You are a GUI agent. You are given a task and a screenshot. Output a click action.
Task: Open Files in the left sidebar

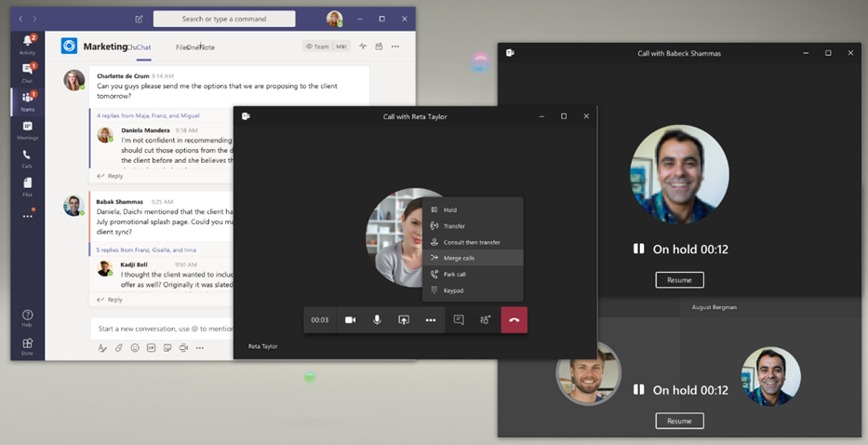pyautogui.click(x=27, y=185)
